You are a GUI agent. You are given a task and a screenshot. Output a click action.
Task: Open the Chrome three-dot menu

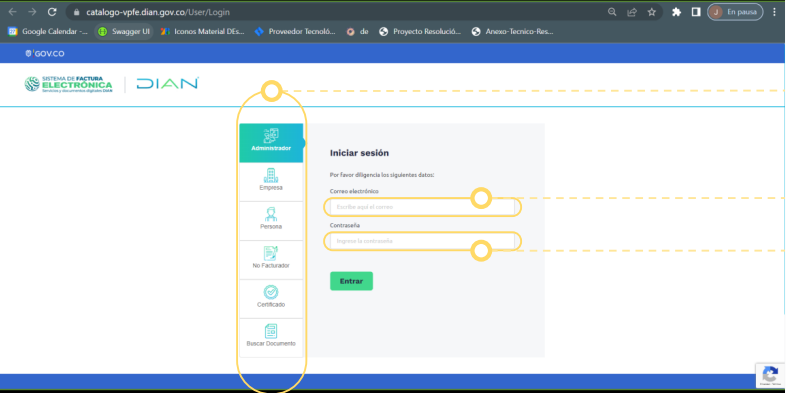[774, 12]
